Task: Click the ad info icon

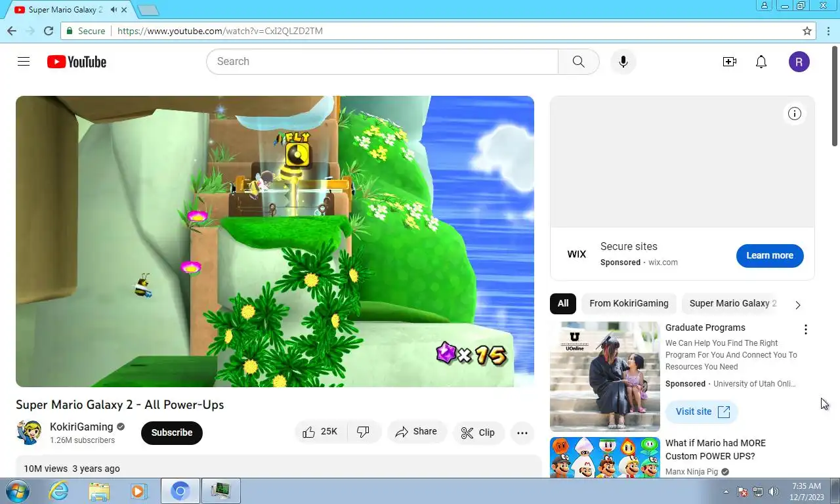Action: coord(795,114)
